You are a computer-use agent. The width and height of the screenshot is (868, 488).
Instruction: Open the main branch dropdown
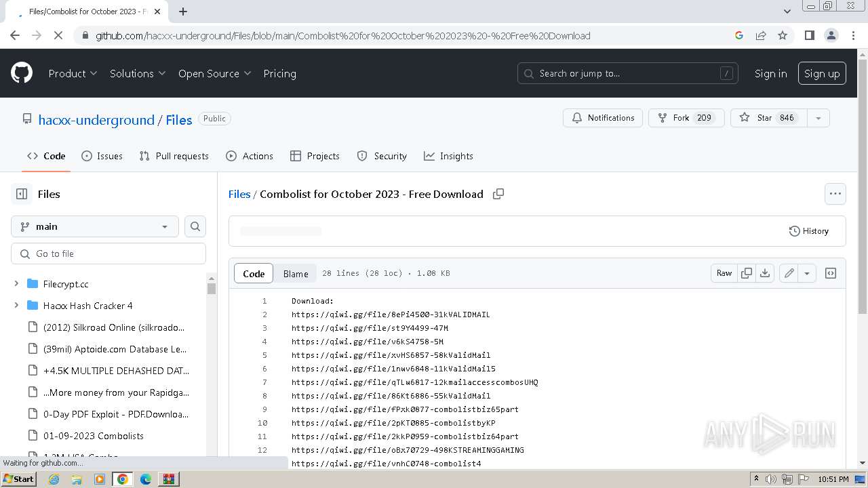click(x=95, y=226)
